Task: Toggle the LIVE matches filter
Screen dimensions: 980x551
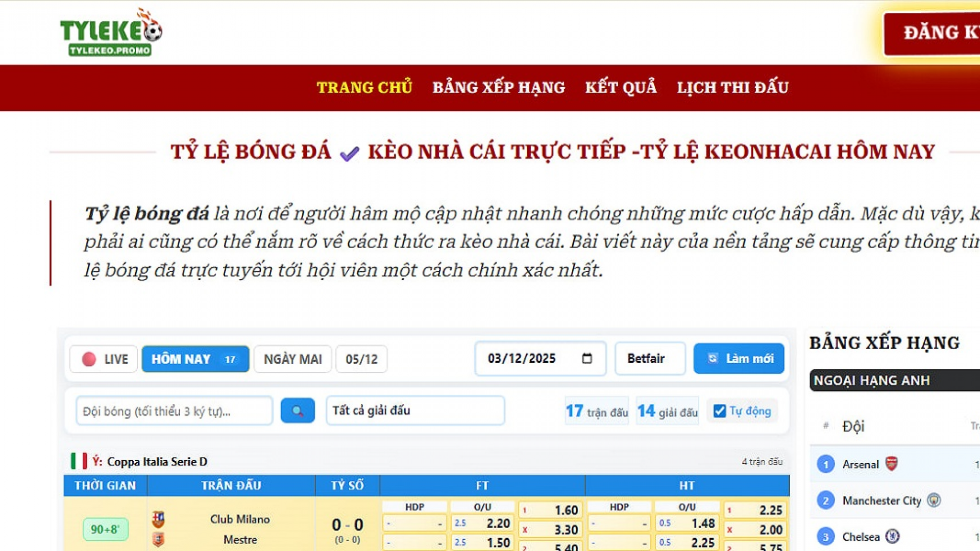Action: pyautogui.click(x=104, y=359)
